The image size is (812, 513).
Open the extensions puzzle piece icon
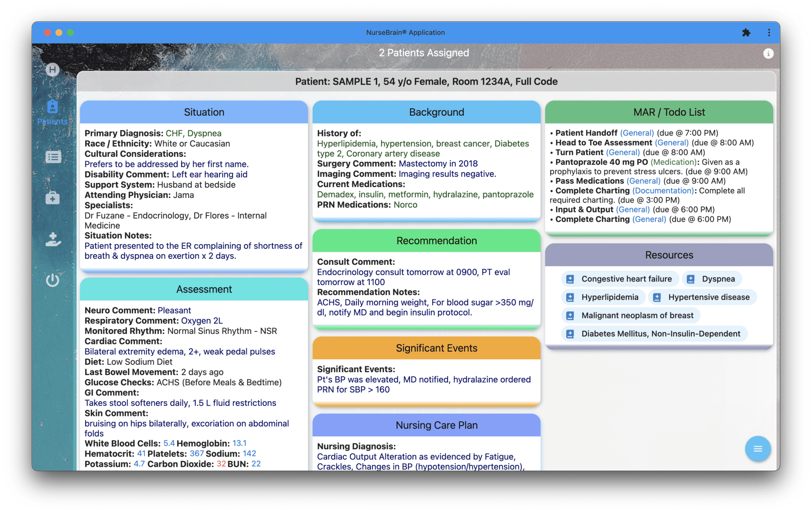tap(746, 33)
